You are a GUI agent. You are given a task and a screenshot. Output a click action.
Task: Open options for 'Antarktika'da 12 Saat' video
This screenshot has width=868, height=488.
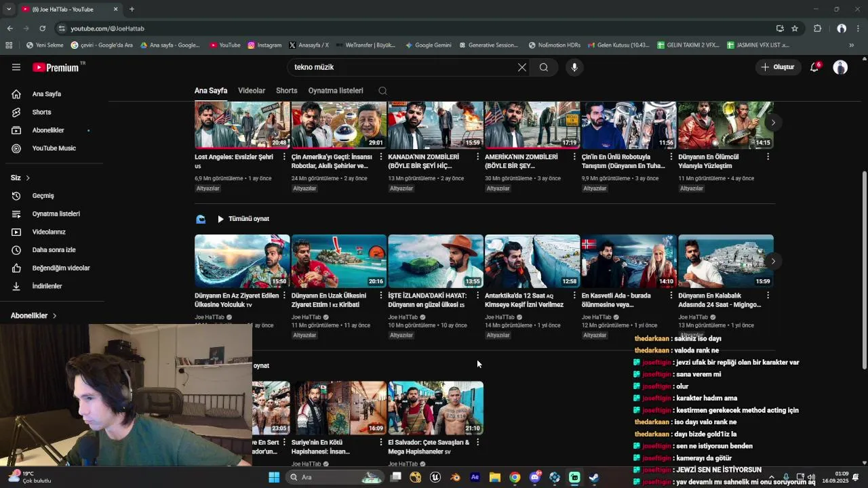pyautogui.click(x=574, y=296)
